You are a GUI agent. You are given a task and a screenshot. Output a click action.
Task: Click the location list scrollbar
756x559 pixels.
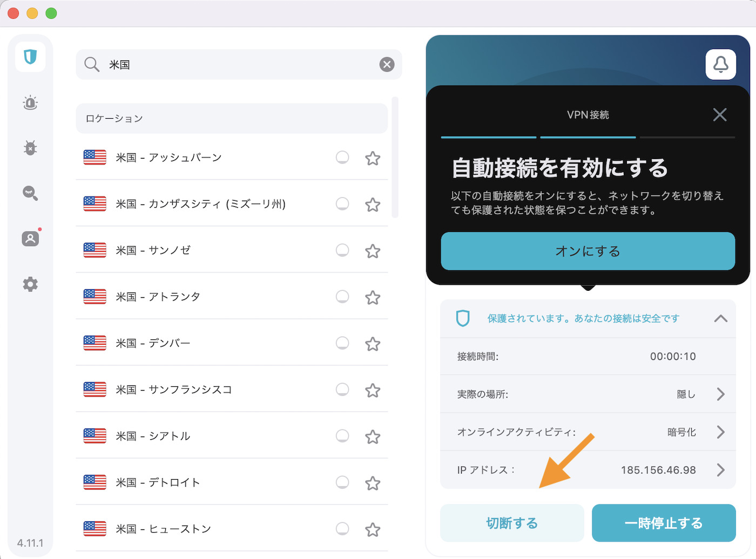(x=395, y=158)
